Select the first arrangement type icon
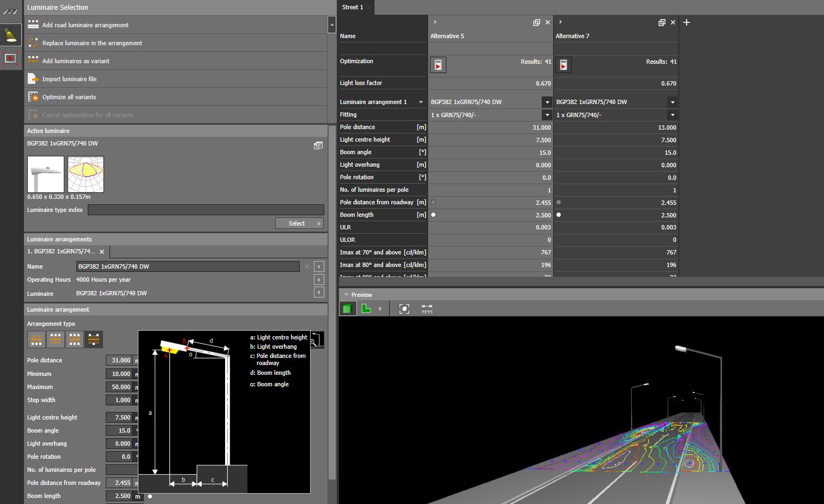824x504 pixels. click(37, 339)
